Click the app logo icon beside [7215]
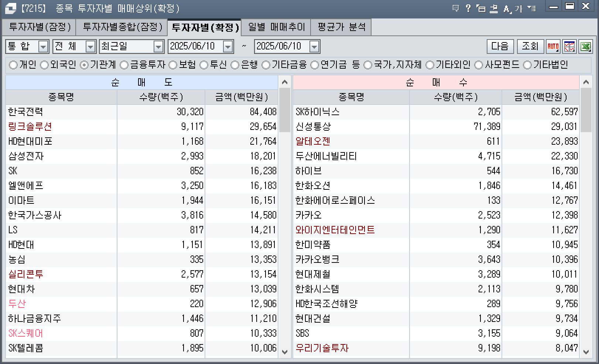The image size is (599, 364). point(11,8)
